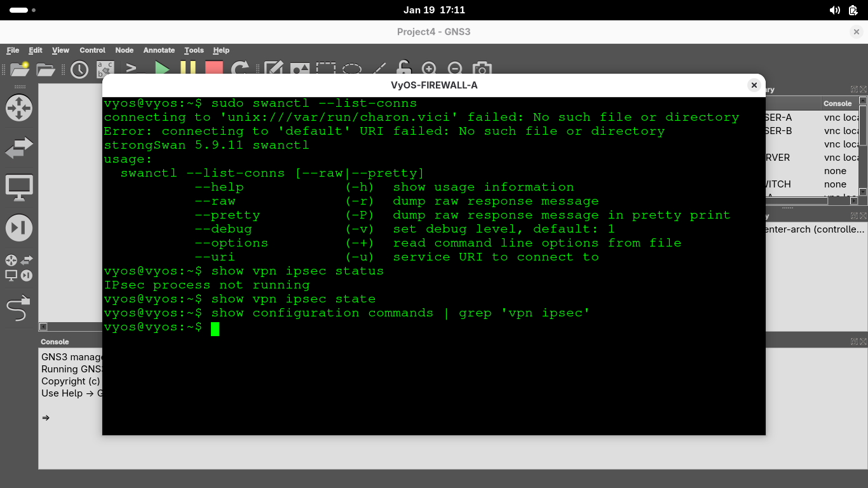Stop all nodes with red square icon
868x488 pixels.
tap(214, 69)
